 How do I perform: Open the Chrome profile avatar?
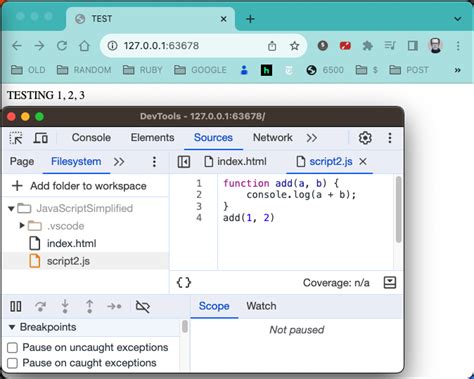click(435, 46)
